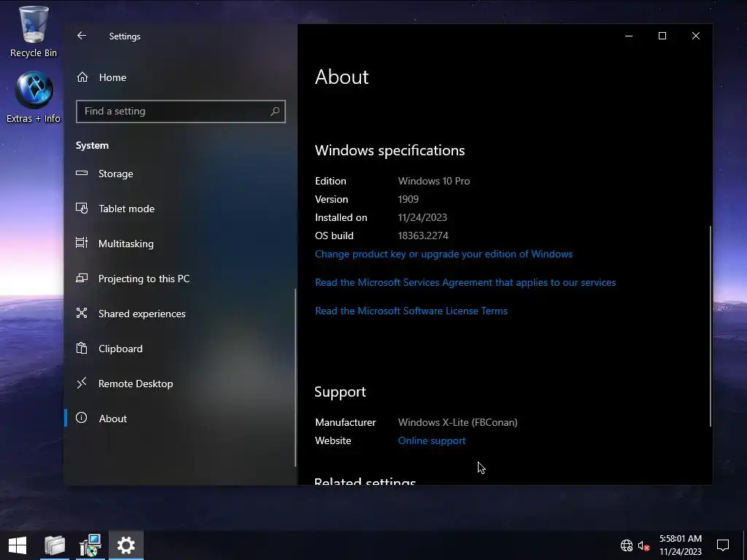Click the Windows 10 Pro edition value
This screenshot has height=560, width=747.
coord(434,181)
